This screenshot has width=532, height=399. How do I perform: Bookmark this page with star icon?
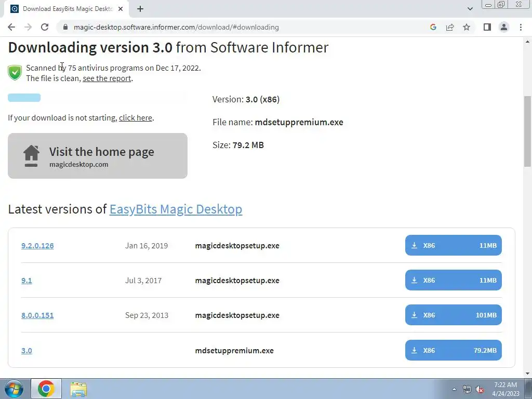coord(467,27)
